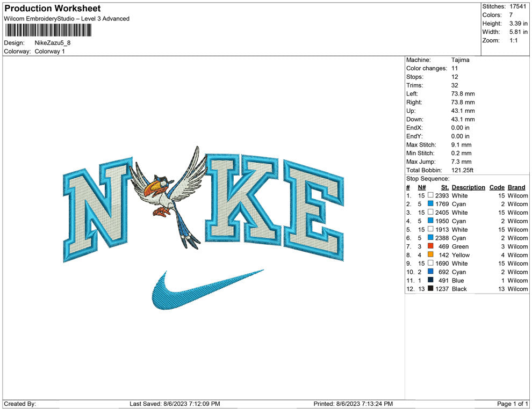Screen dimensions: 532x409
Task: Click the Max Stitch value 9.1 mm
Action: point(462,145)
